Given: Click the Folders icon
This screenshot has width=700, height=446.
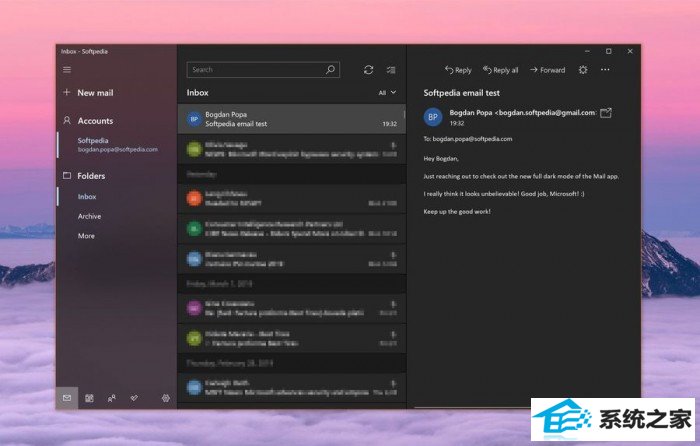Looking at the screenshot, I should (x=67, y=175).
